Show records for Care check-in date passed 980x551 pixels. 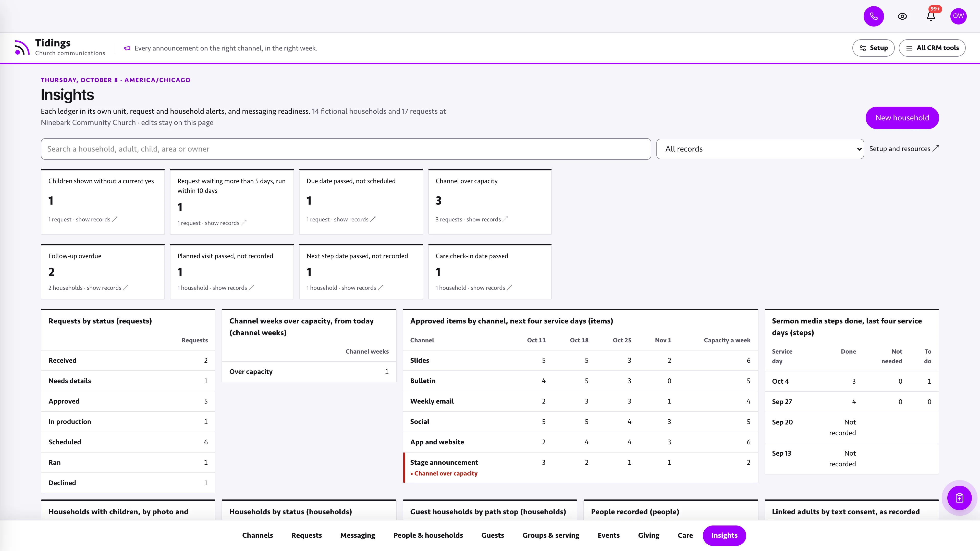tap(474, 288)
